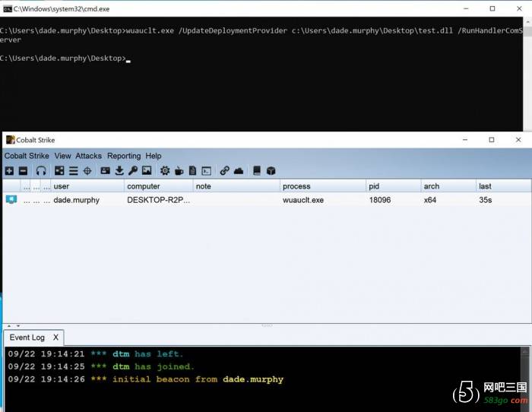This screenshot has width=532, height=412.
Task: Open the credentials card icon
Action: pos(105,171)
